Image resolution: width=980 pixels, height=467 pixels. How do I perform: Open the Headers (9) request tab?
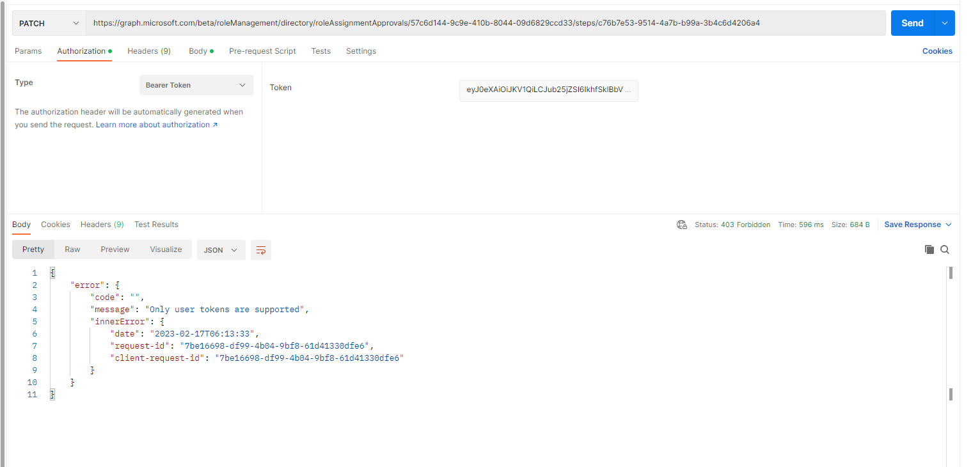(x=148, y=51)
